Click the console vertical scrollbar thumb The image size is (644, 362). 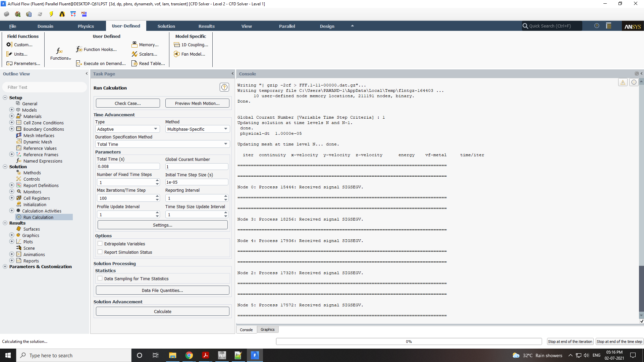pyautogui.click(x=641, y=288)
